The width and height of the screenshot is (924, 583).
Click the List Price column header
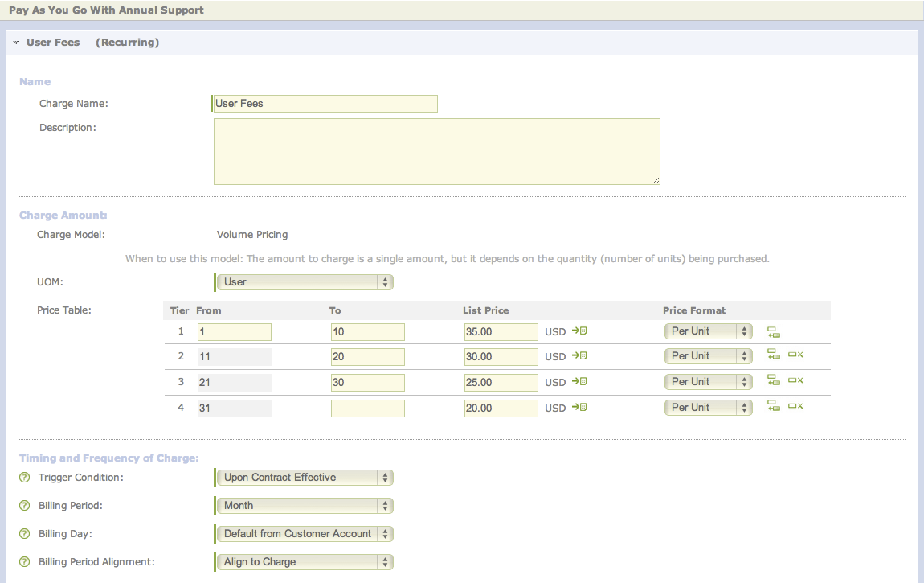tap(485, 310)
